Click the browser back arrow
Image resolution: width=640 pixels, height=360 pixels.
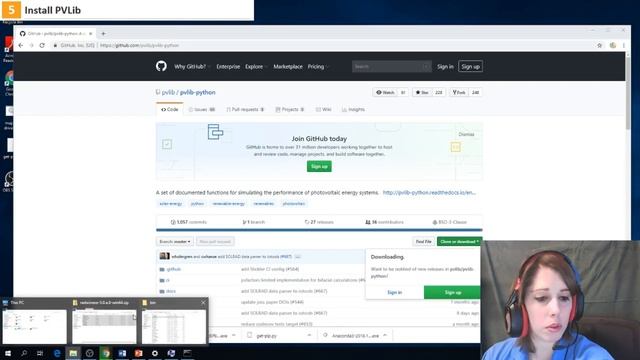pos(21,45)
